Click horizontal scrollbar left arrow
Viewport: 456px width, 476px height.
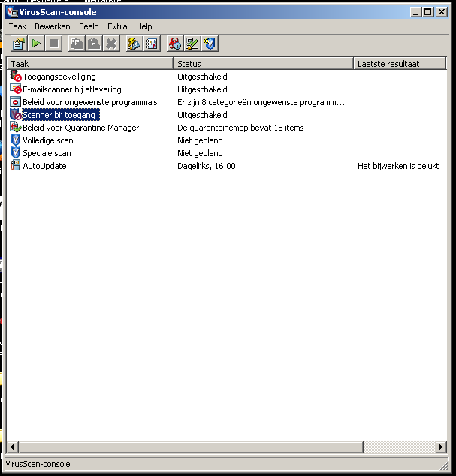click(13, 447)
